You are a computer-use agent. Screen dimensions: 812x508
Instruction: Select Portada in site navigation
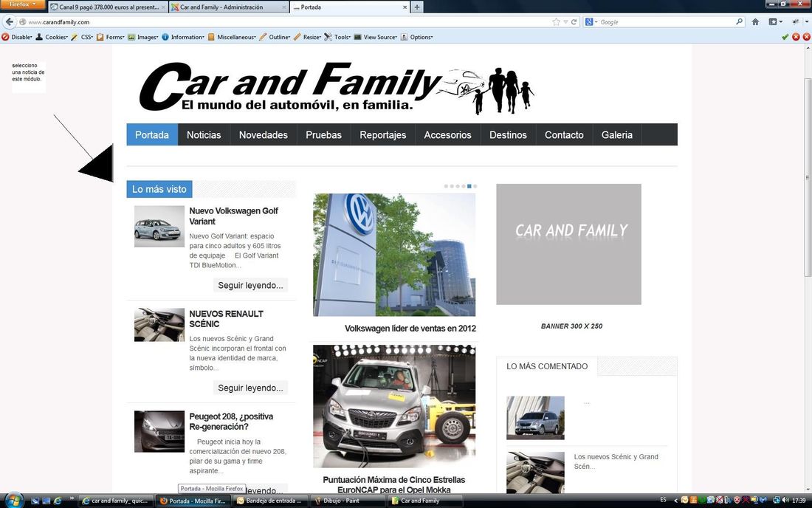[x=152, y=134]
